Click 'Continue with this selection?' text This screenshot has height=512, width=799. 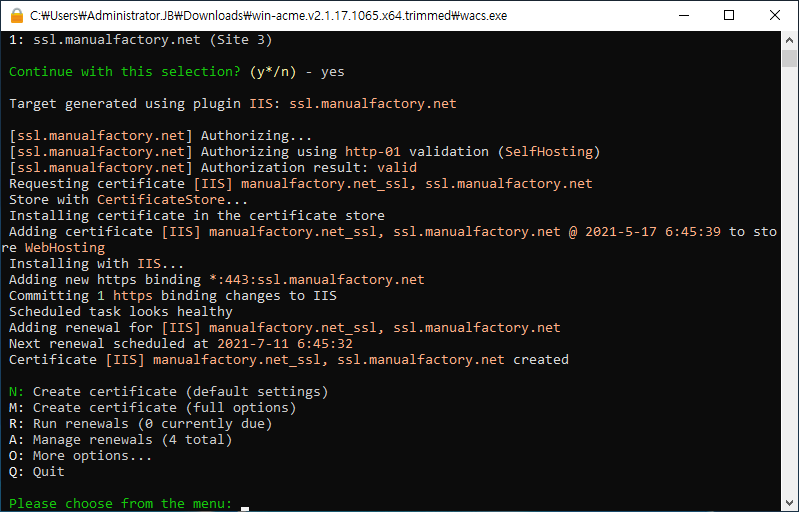pos(125,72)
